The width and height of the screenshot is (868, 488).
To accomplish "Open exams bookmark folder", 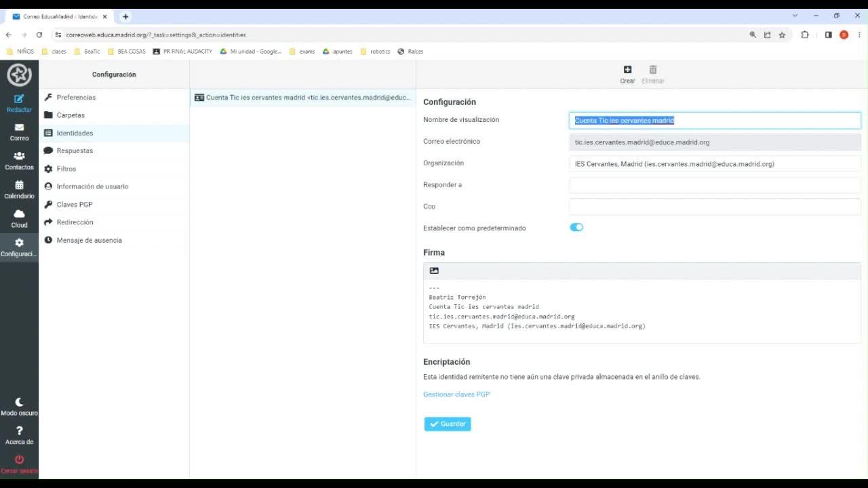I will coord(302,52).
